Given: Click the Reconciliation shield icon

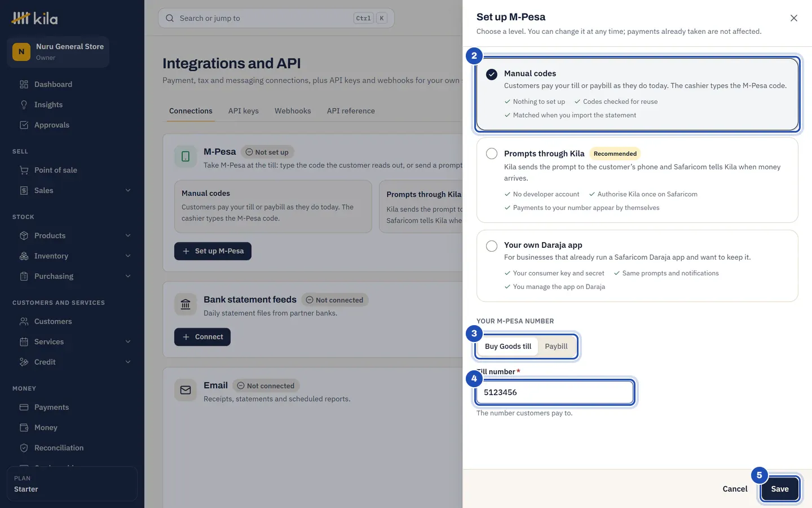Looking at the screenshot, I should tap(24, 448).
